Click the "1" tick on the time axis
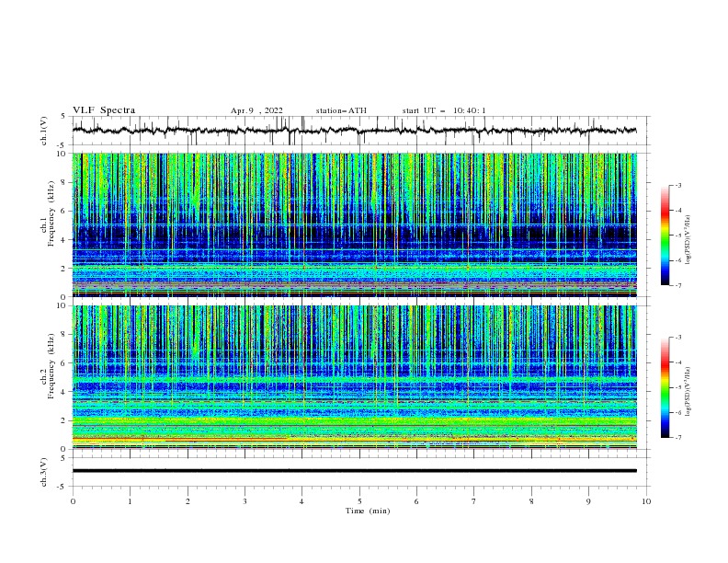The height and width of the screenshot is (563, 728). [130, 501]
